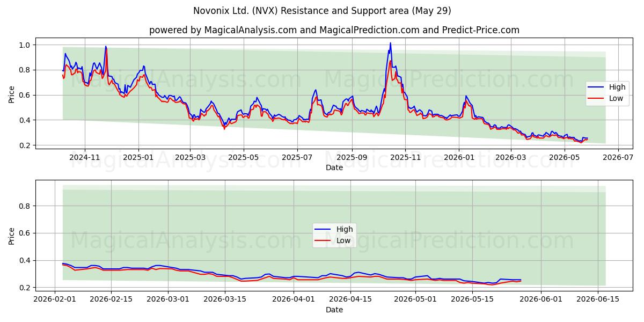This screenshot has width=644, height=322.
Task: Click the top chart y-axis value '0.6'
Action: (x=26, y=96)
